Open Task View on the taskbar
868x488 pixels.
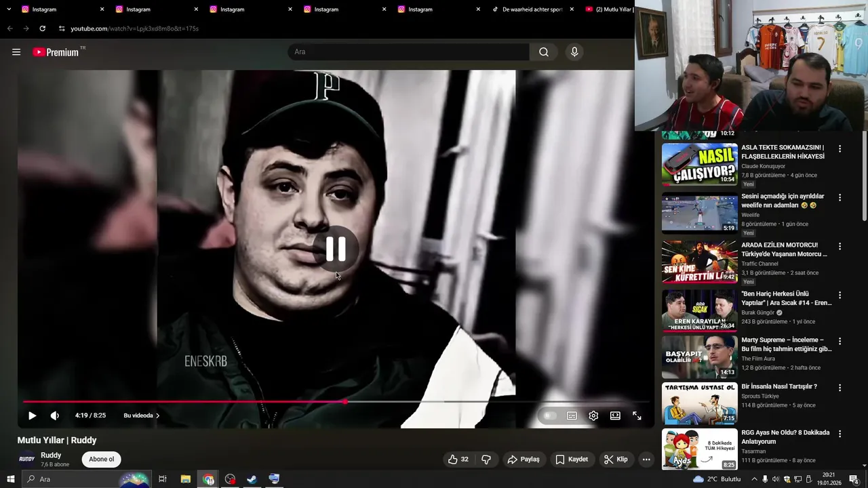(163, 479)
